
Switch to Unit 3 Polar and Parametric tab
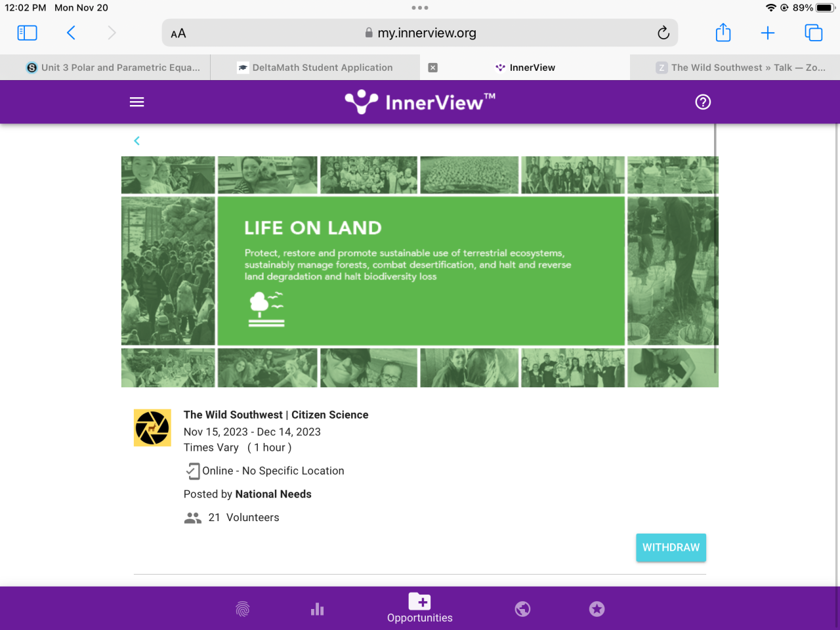[105, 68]
